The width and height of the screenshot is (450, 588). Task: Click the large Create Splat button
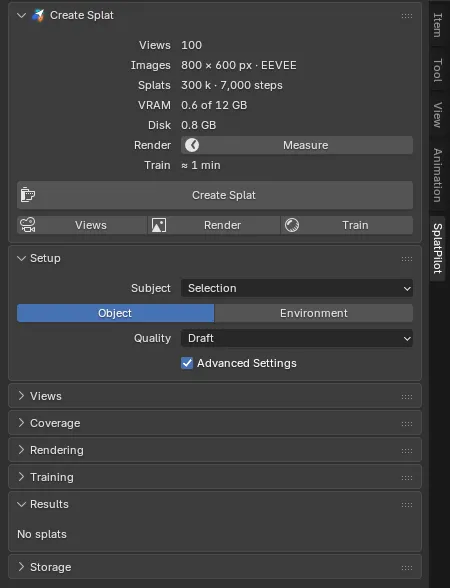point(215,195)
